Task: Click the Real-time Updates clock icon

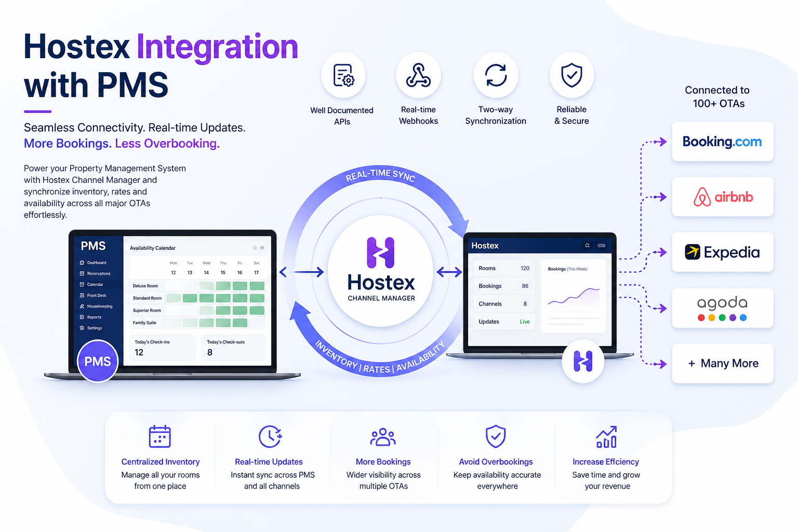Action: click(x=270, y=436)
